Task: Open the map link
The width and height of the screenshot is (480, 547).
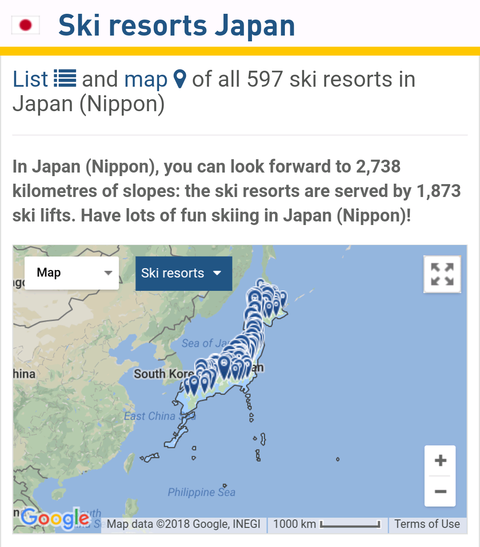Action: [x=146, y=79]
